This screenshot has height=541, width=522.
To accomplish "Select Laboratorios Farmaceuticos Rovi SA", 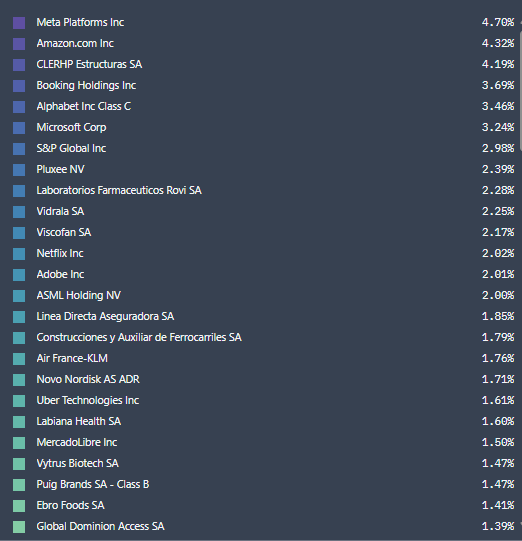I will click(x=119, y=190).
